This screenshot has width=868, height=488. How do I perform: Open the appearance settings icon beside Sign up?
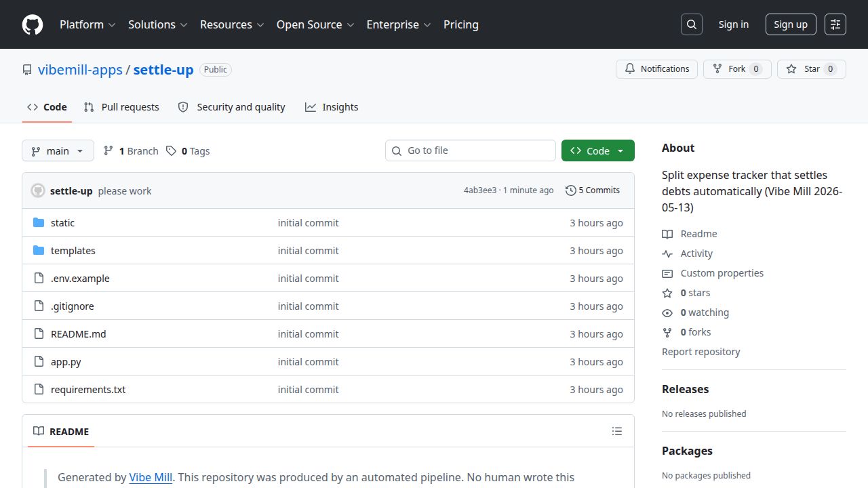835,24
